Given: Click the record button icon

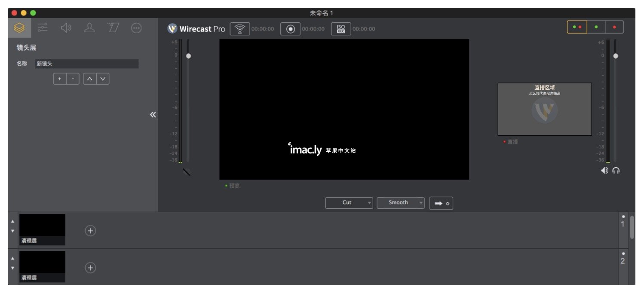Looking at the screenshot, I should point(290,29).
